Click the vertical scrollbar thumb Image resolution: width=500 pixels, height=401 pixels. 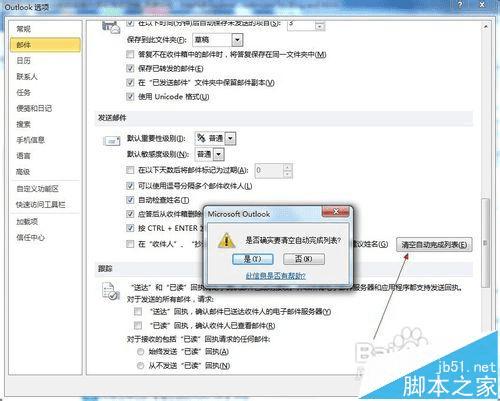[486, 243]
